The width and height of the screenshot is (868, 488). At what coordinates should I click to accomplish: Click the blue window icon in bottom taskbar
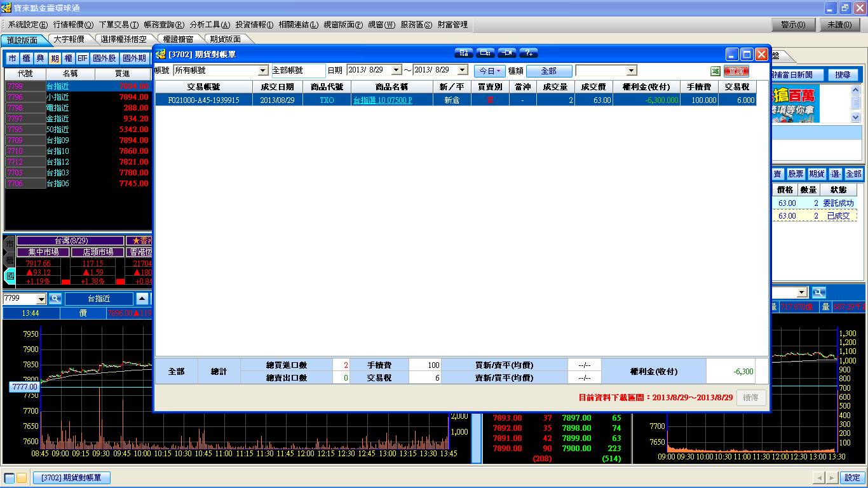tap(10, 478)
